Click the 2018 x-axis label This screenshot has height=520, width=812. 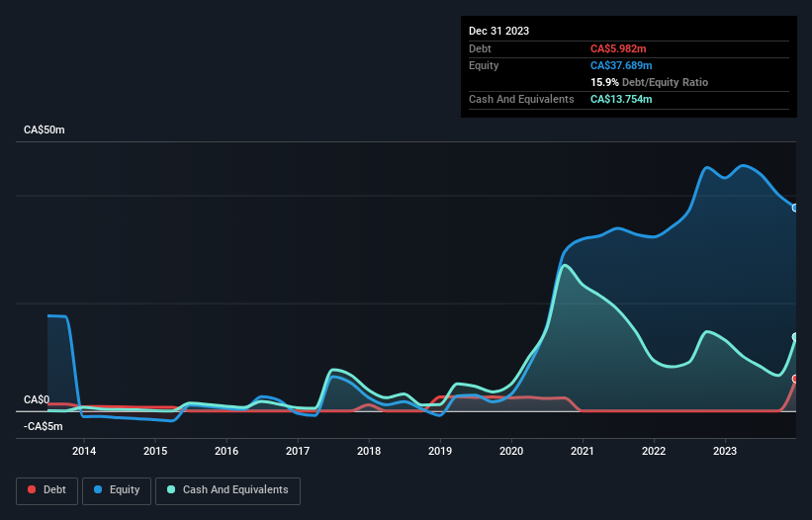point(369,451)
